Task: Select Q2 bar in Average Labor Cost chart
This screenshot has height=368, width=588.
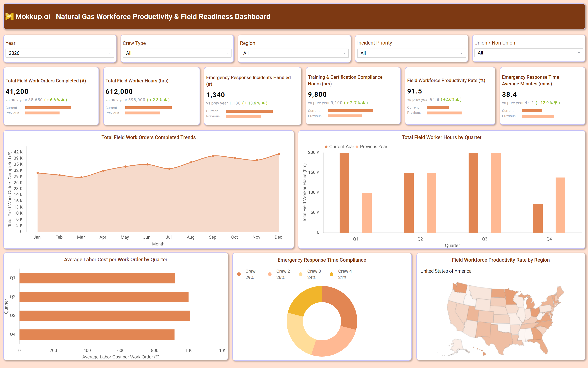Action: tap(104, 297)
